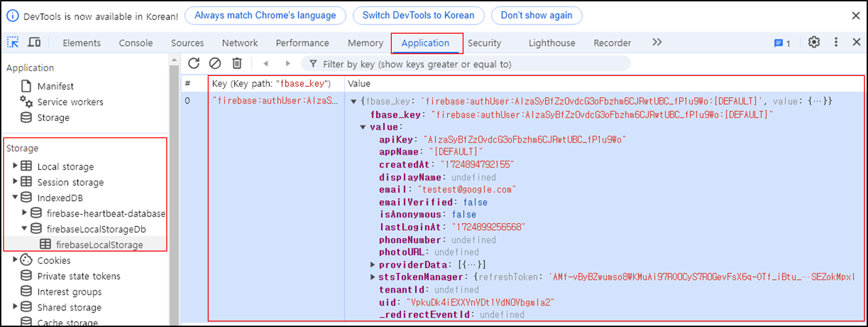Click the createdAt value "1724894792155"
Viewport: 868px width, 327px height.
coord(477,164)
